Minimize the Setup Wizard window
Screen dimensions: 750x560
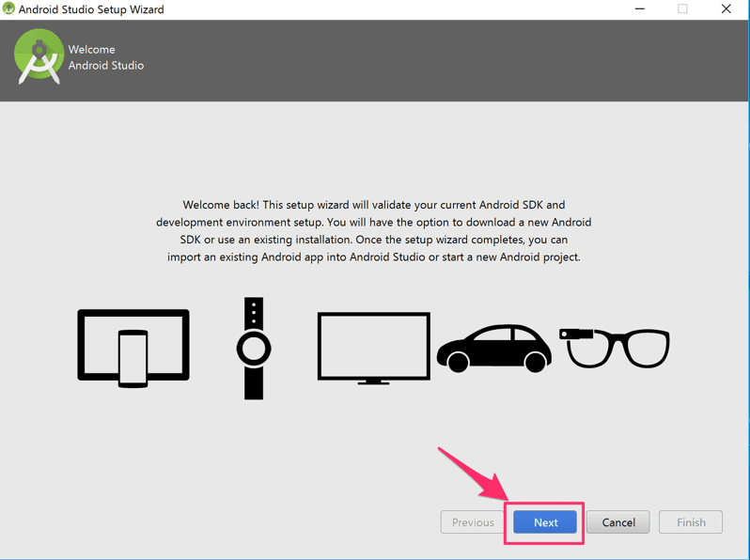[639, 9]
